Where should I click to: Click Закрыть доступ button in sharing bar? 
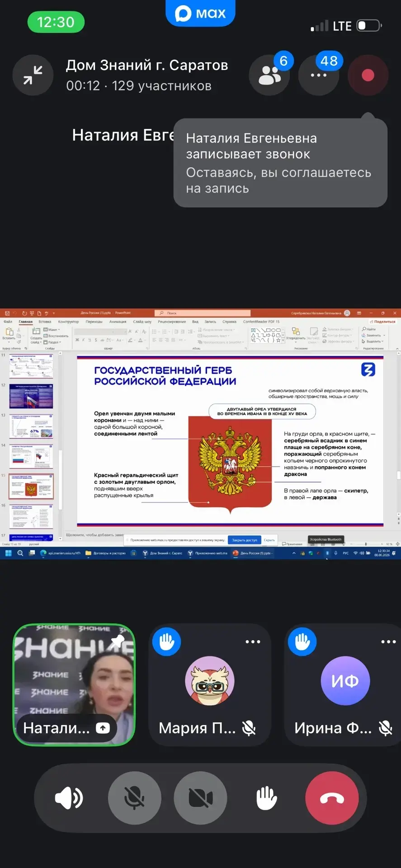245,540
